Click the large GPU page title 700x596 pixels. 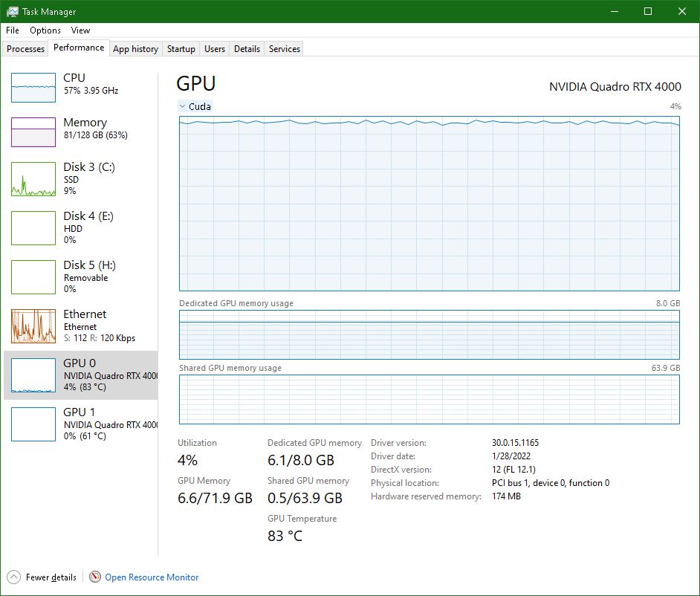coord(196,84)
